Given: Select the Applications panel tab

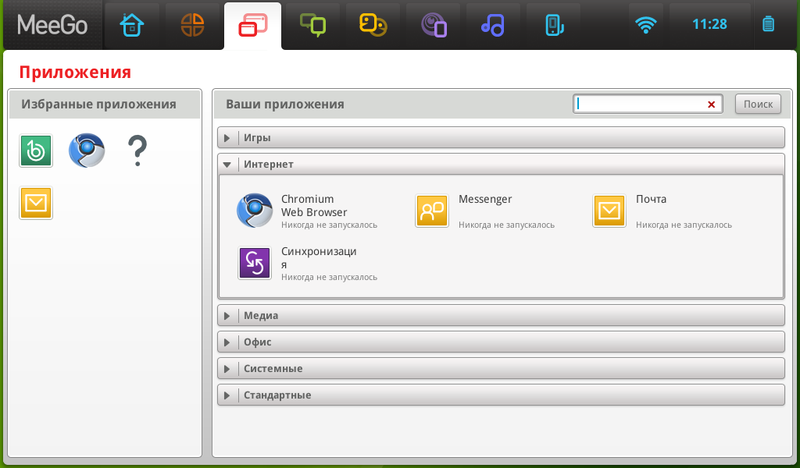Looking at the screenshot, I should (x=253, y=25).
